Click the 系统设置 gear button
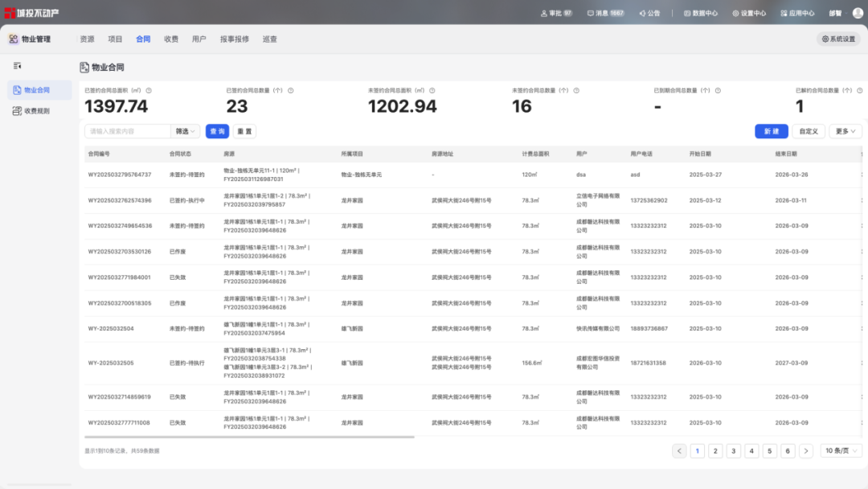Screen dimensions: 868x489 tap(838, 39)
